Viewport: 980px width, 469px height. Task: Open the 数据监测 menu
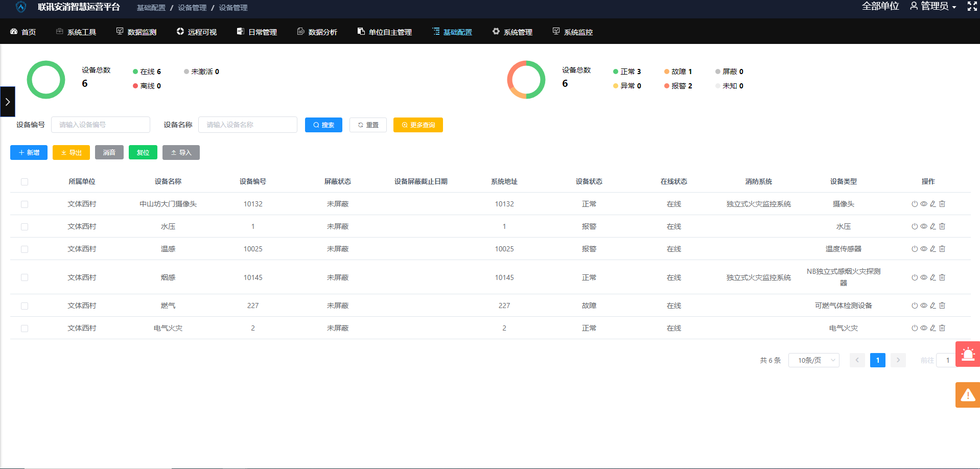pos(136,32)
